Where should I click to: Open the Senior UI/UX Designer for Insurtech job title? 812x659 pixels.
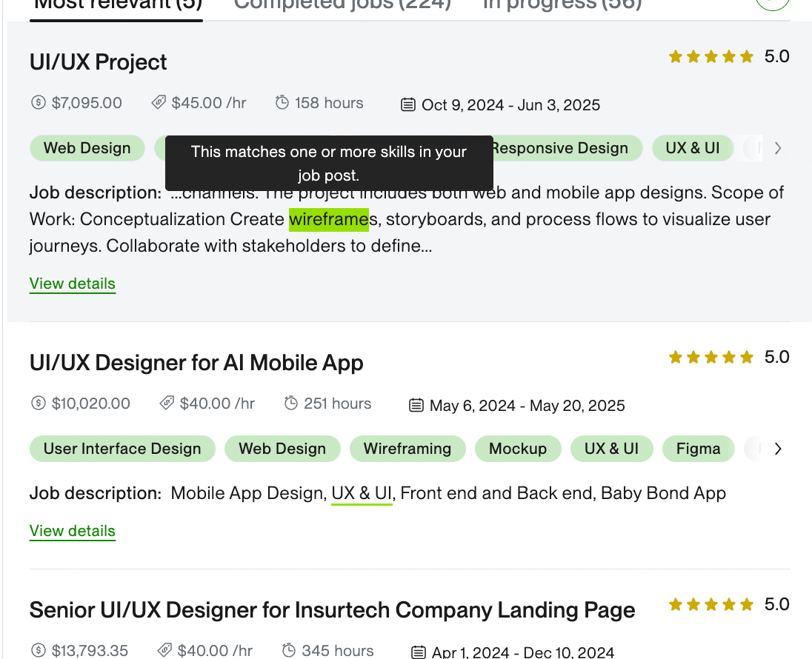click(x=332, y=610)
